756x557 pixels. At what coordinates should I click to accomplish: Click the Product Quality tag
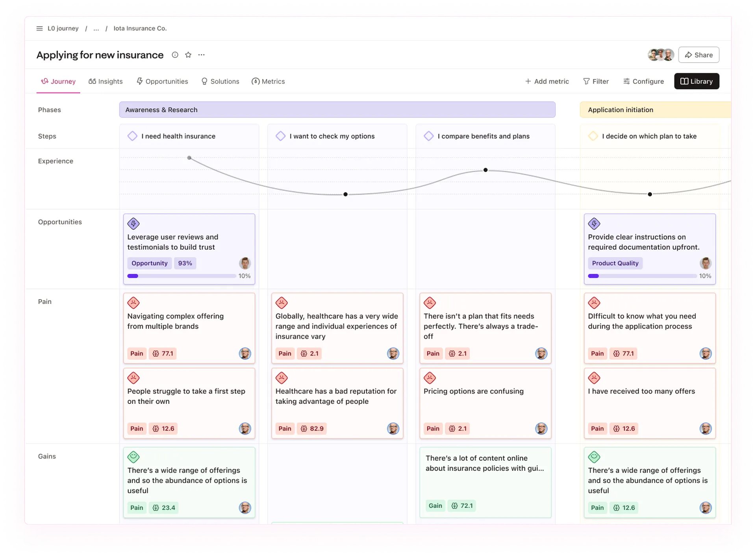pos(615,263)
